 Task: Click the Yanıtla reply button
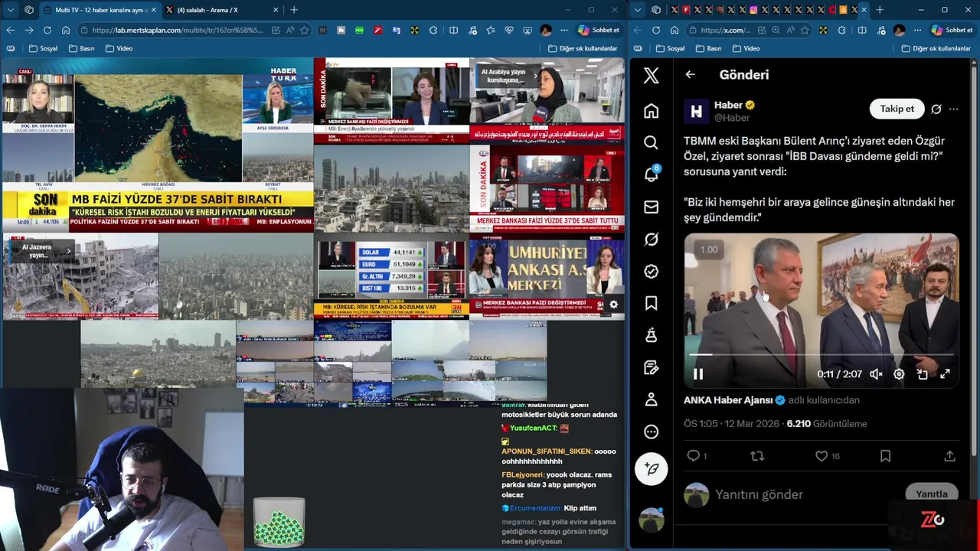[x=931, y=494]
